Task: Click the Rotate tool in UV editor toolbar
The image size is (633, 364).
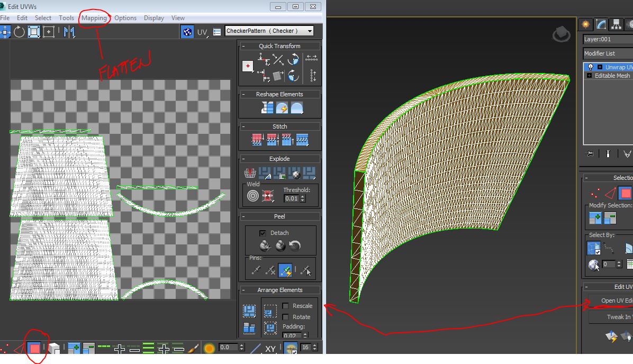Action: 19,32
